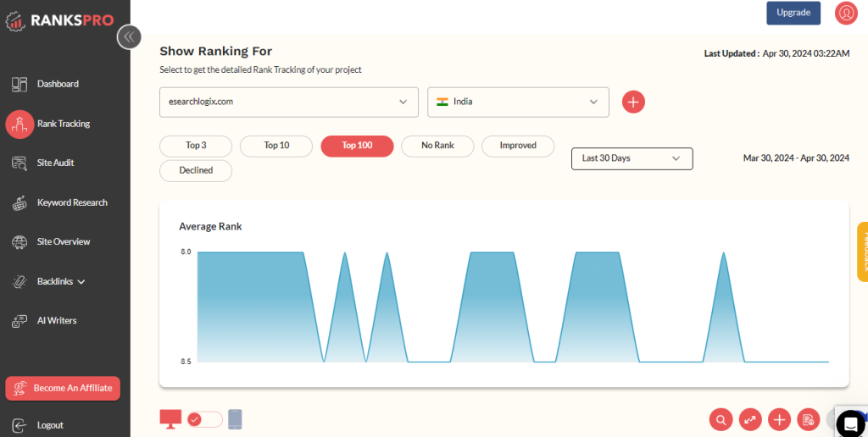The image size is (868, 437).
Task: Open AI Writers in the sidebar
Action: point(57,321)
